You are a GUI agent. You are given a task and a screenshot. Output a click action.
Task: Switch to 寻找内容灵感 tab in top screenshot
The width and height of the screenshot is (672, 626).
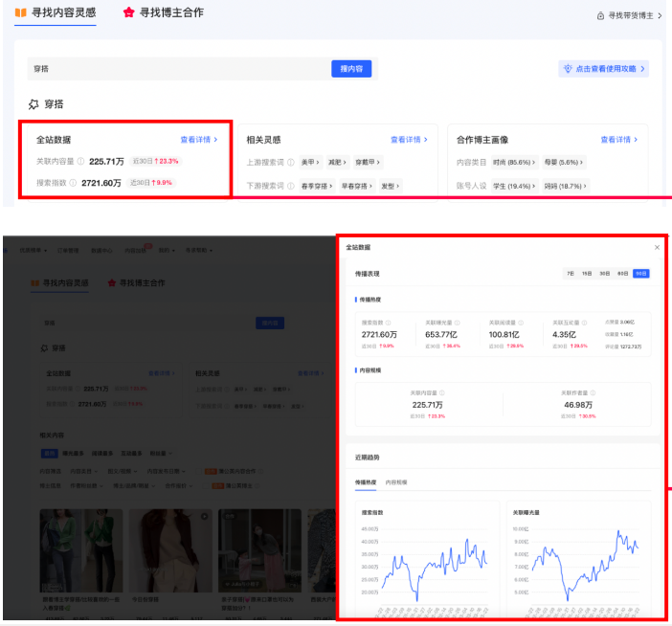tap(56, 12)
